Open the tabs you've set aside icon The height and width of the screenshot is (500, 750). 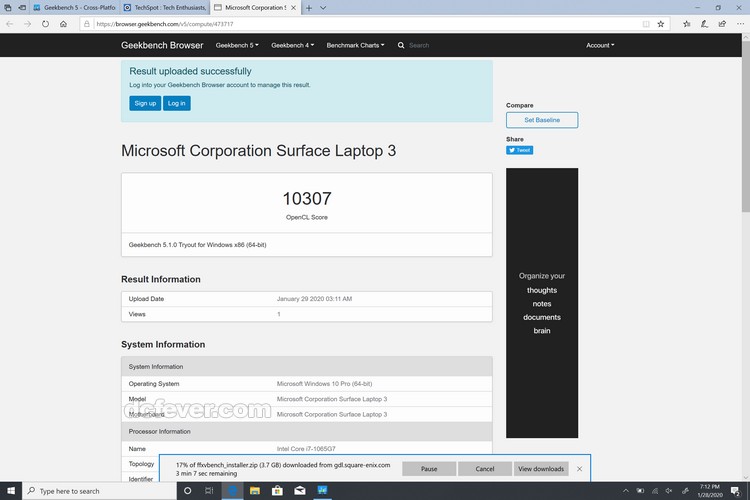(8, 8)
